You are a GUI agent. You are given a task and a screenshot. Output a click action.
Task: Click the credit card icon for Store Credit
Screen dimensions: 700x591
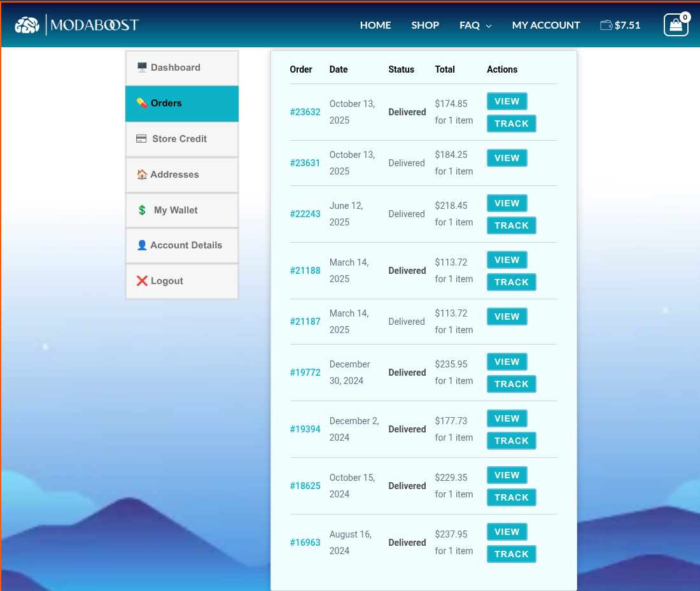pos(141,138)
